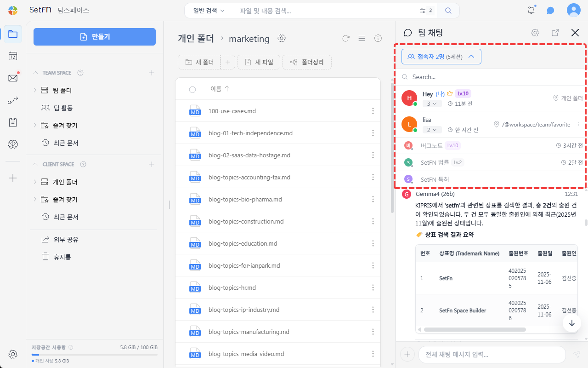588x368 pixels.
Task: Open notifications bell
Action: point(531,10)
